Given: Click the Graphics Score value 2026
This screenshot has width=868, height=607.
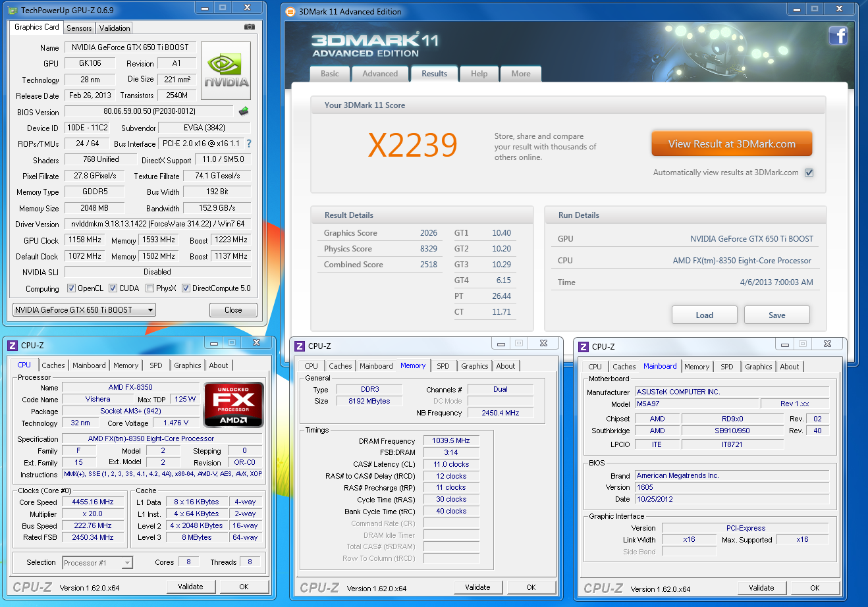Looking at the screenshot, I should [429, 233].
